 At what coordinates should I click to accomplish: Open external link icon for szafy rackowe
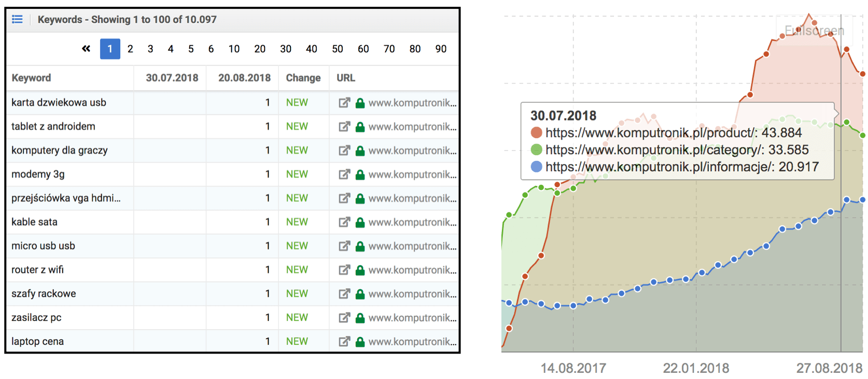(344, 294)
